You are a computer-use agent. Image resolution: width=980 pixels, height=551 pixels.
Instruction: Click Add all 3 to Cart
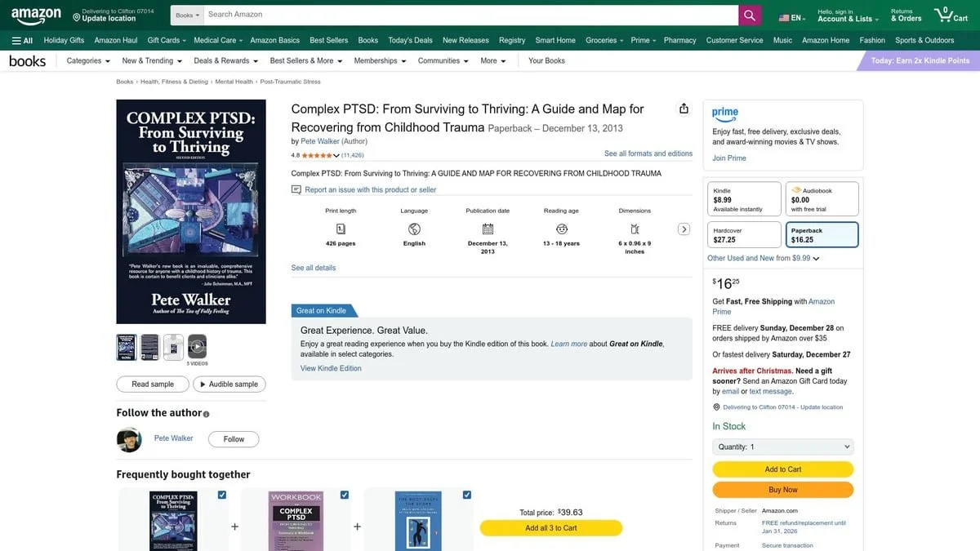(x=551, y=528)
